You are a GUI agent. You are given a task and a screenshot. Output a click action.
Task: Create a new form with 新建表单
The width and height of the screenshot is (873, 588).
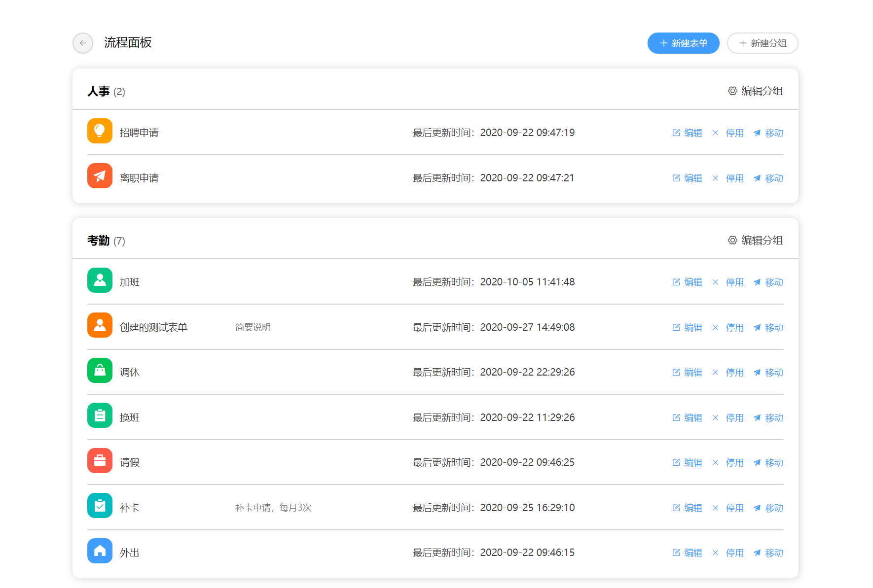pyautogui.click(x=683, y=43)
